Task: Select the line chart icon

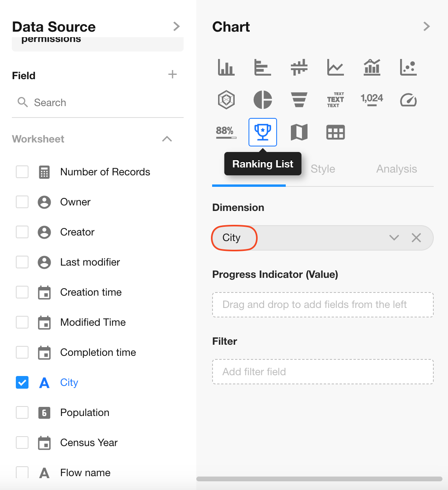Action: [x=335, y=67]
